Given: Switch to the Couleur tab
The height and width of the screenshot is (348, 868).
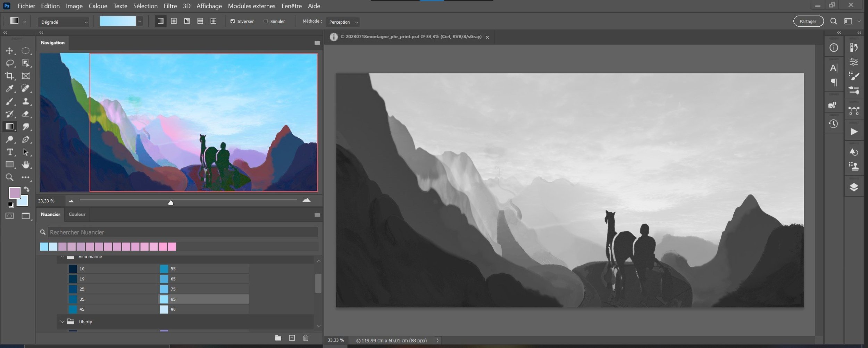Looking at the screenshot, I should [77, 214].
